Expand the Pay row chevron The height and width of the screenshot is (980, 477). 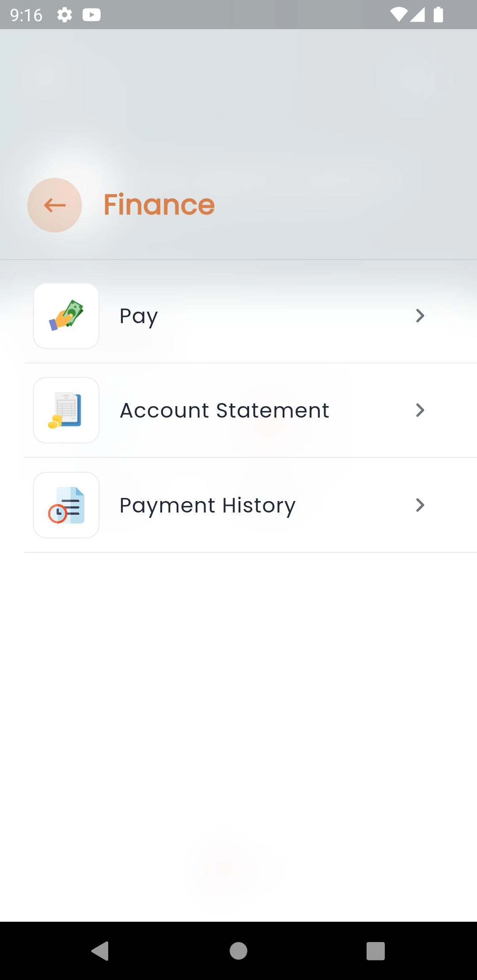click(420, 316)
